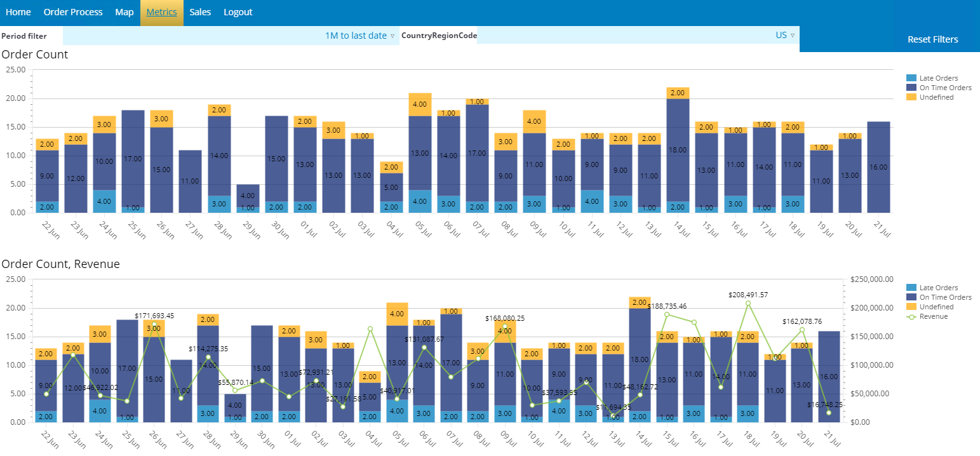Open the Home page from navigation bar

coord(18,12)
